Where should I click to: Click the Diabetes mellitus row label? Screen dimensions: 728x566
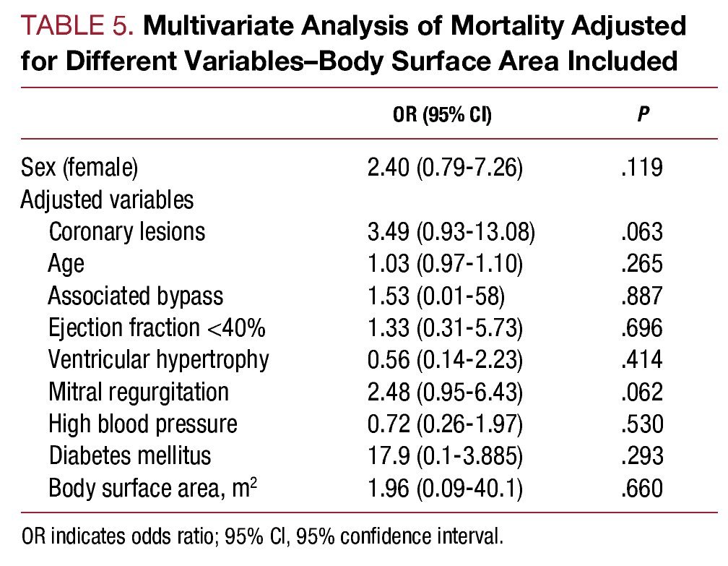(x=130, y=455)
